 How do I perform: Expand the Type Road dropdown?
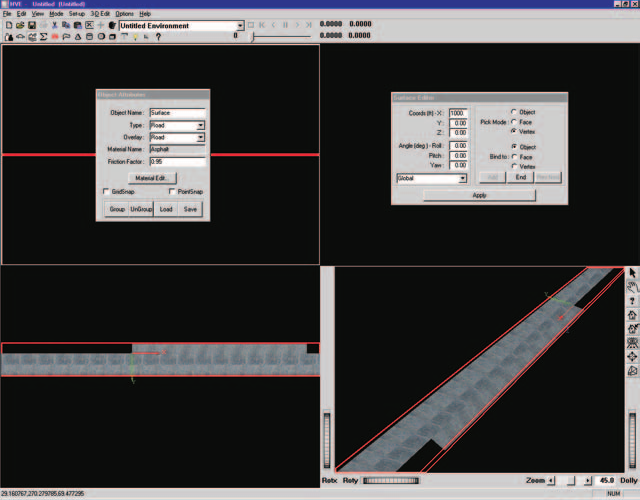coord(200,125)
